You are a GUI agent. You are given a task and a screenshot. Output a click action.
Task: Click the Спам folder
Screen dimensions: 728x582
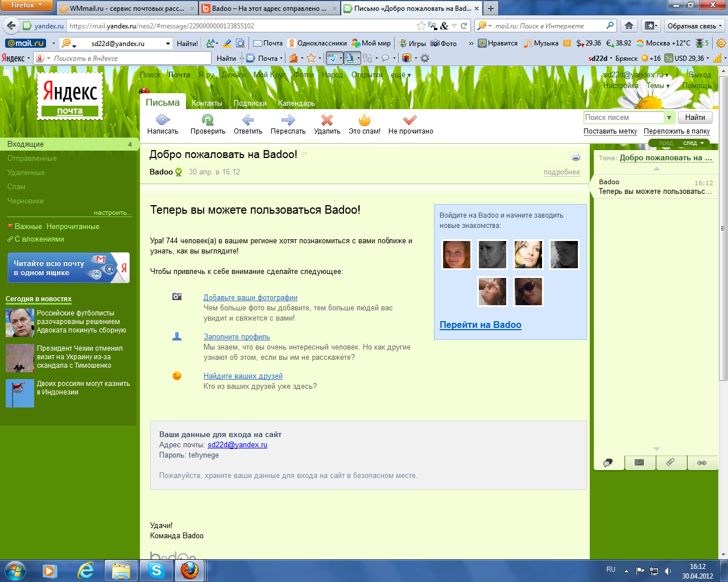coord(16,187)
